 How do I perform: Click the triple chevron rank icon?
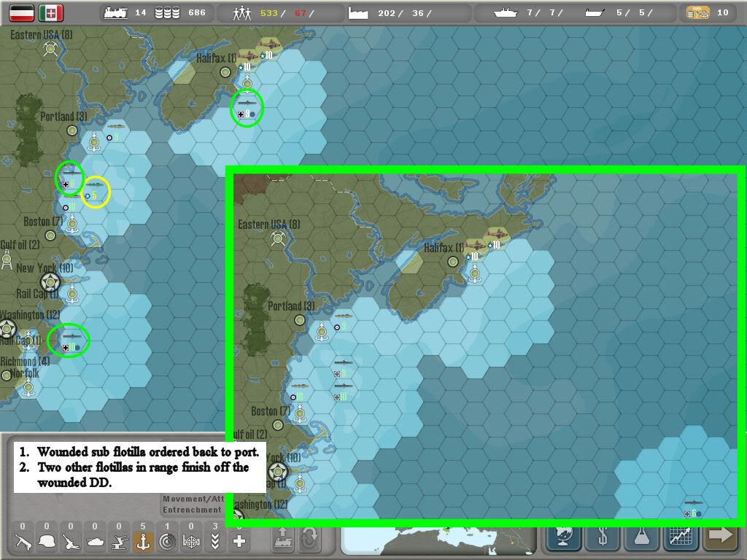click(214, 541)
